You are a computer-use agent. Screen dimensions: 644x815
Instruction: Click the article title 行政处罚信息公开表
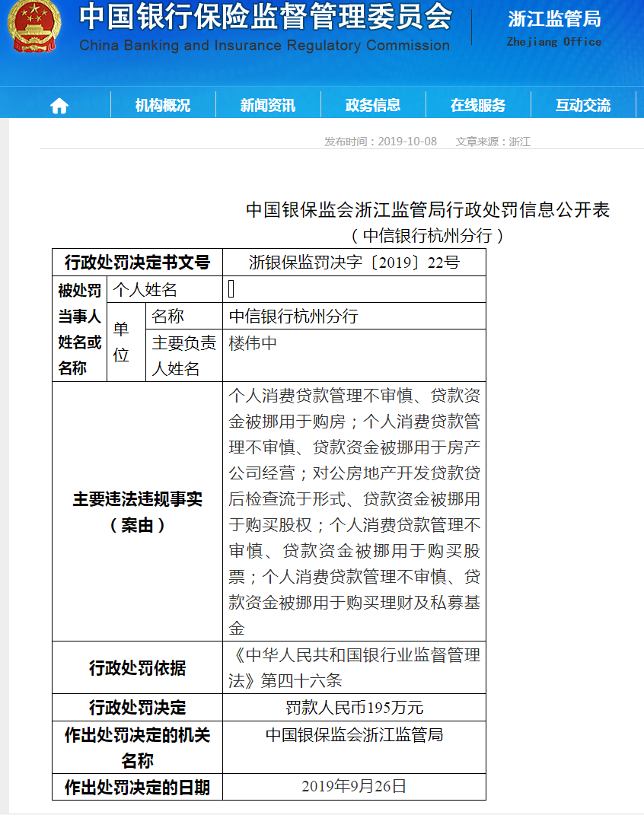(x=427, y=210)
